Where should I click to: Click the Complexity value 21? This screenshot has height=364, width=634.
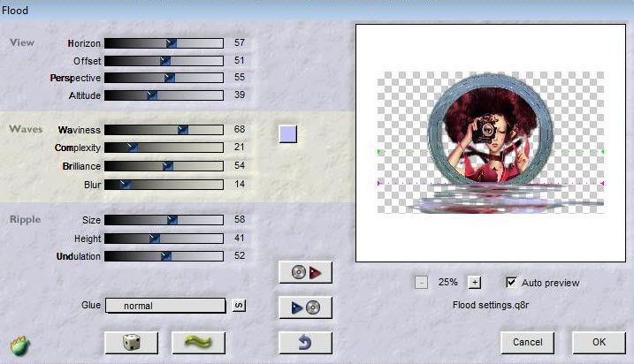(240, 147)
